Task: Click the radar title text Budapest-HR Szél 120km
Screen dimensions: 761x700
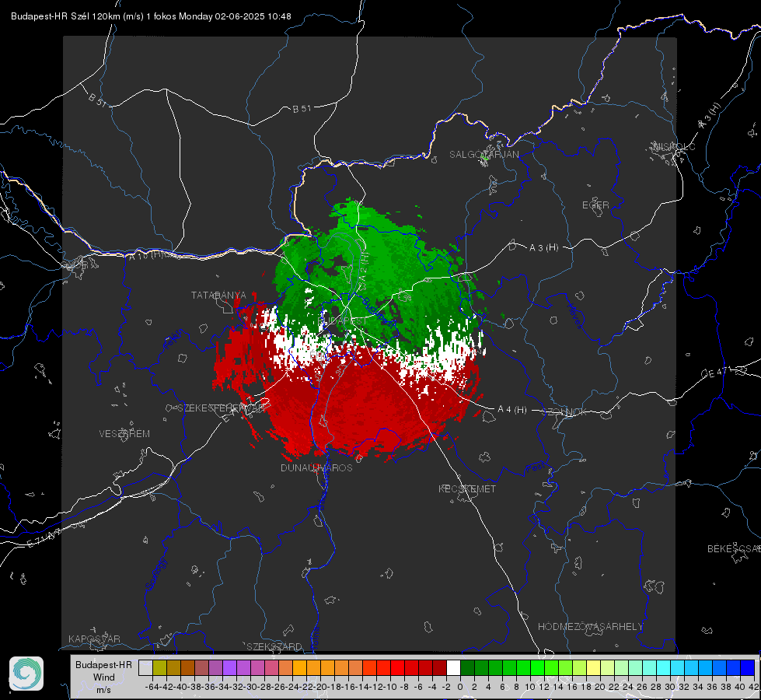Action: pyautogui.click(x=66, y=16)
